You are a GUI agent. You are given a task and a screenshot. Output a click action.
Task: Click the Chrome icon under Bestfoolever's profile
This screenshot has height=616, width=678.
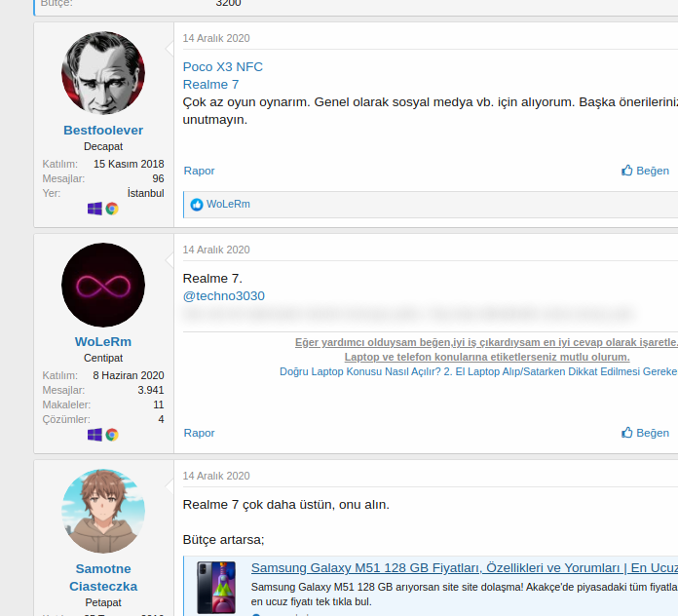coord(112,209)
